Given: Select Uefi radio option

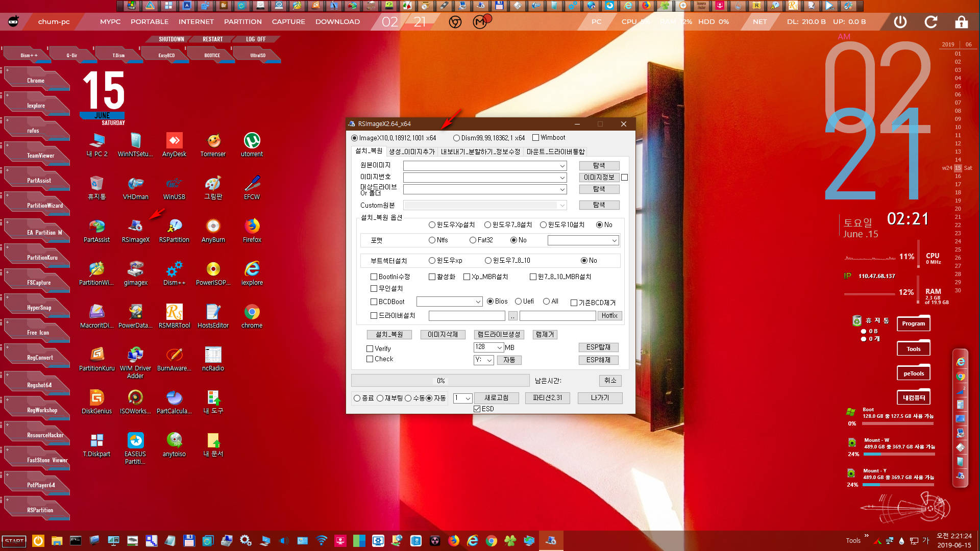Looking at the screenshot, I should coord(518,302).
